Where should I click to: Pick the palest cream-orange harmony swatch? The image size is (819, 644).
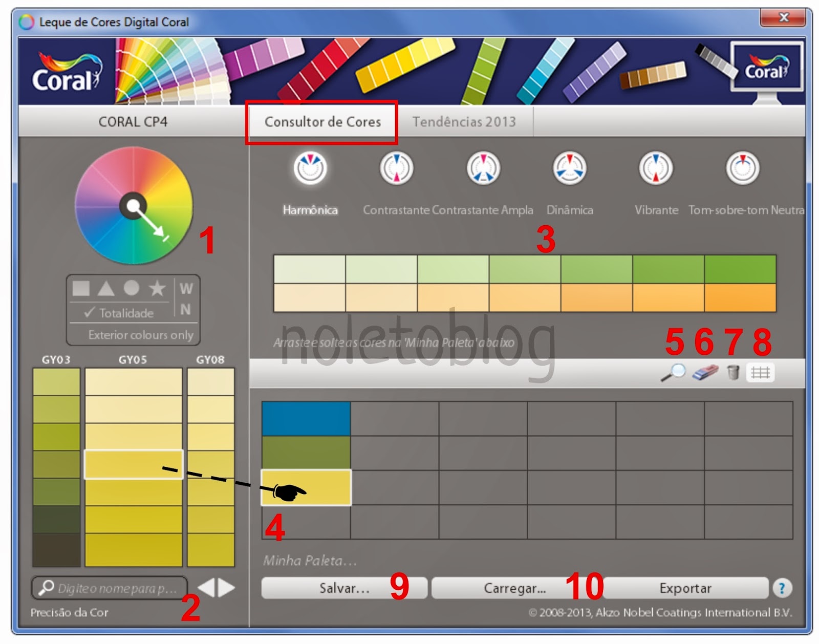[310, 297]
